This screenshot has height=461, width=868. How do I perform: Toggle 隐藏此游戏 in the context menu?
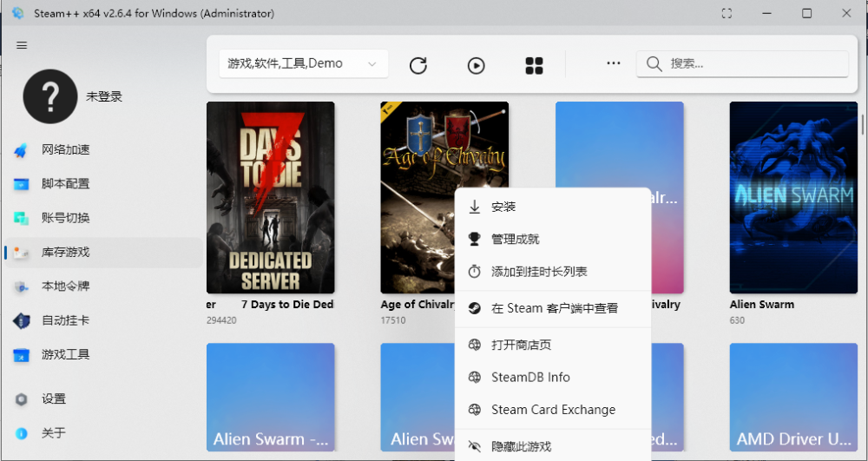point(521,446)
